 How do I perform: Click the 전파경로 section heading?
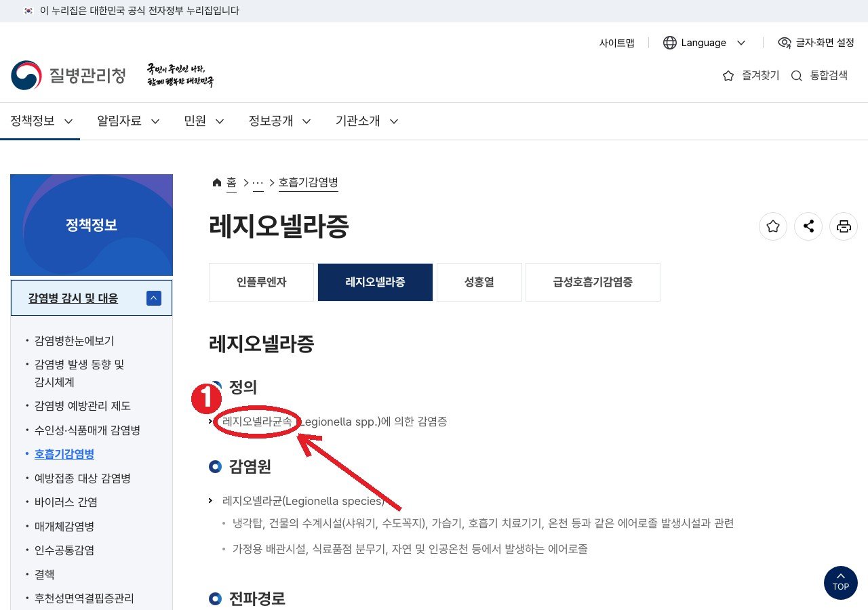(x=257, y=599)
